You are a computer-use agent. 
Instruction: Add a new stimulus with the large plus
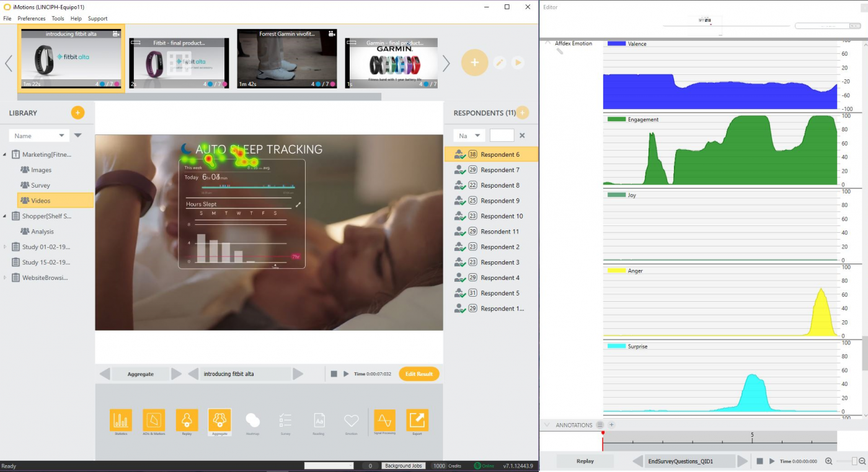pos(475,63)
